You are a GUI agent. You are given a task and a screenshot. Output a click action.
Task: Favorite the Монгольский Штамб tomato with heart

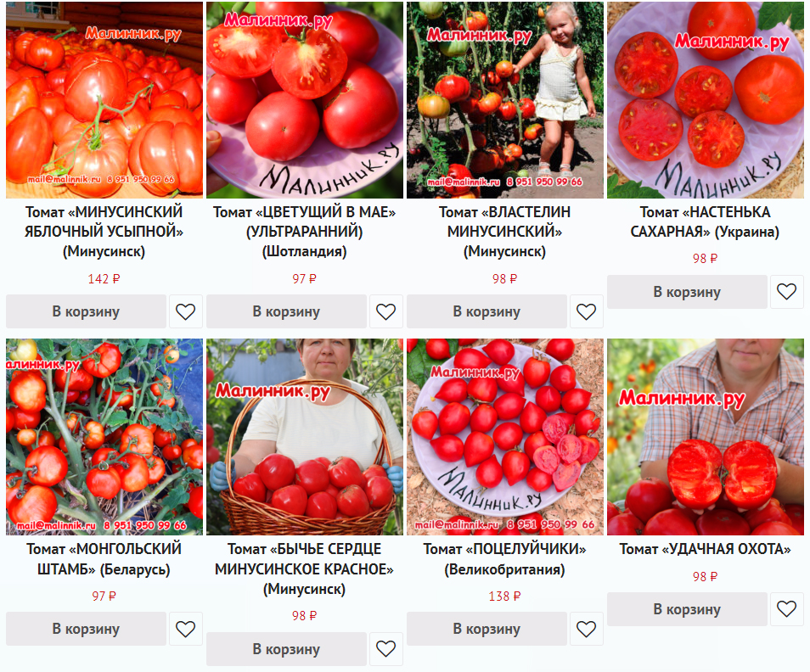185,630
